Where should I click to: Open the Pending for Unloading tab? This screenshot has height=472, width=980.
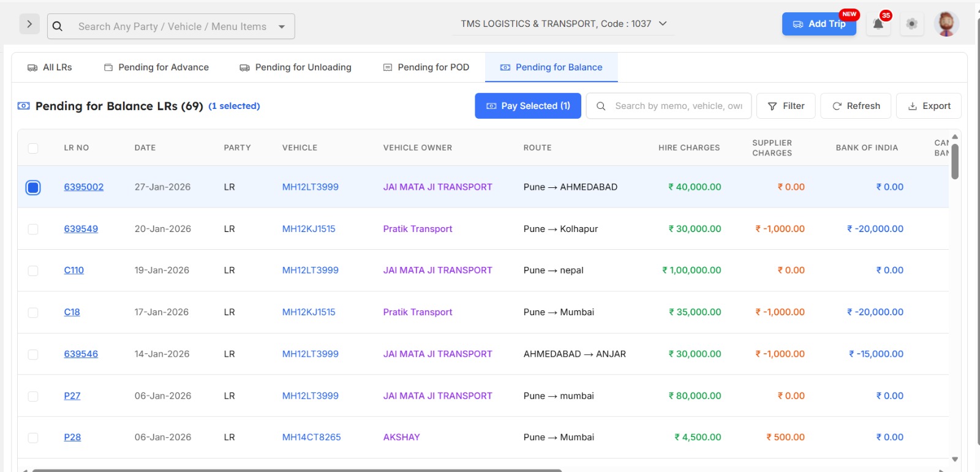pyautogui.click(x=295, y=67)
